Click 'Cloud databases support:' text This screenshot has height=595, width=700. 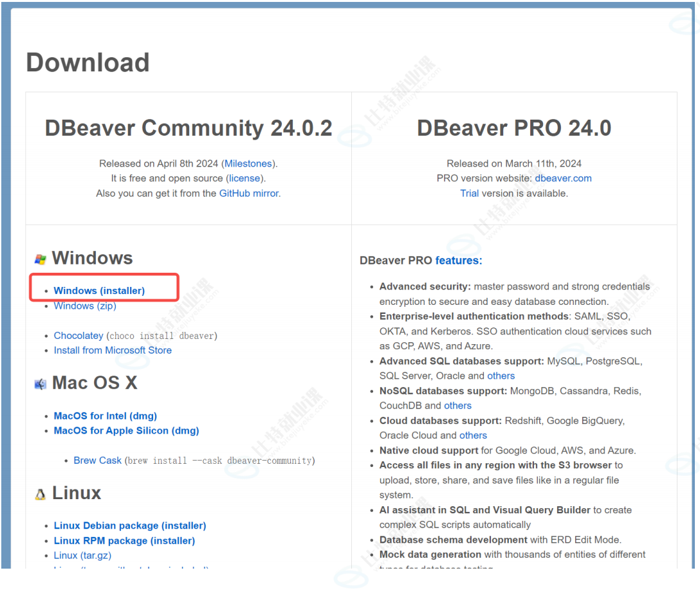point(441,421)
